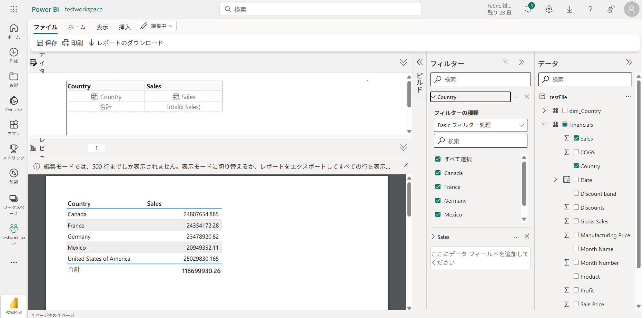Click the sidebar more options ellipsis
The width and height of the screenshot is (644, 318).
click(x=14, y=262)
